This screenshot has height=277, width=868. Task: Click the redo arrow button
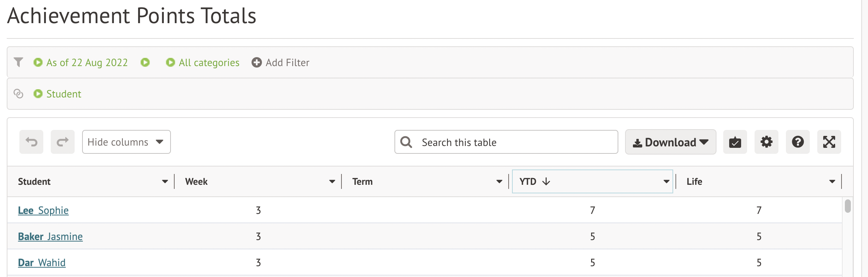[63, 142]
